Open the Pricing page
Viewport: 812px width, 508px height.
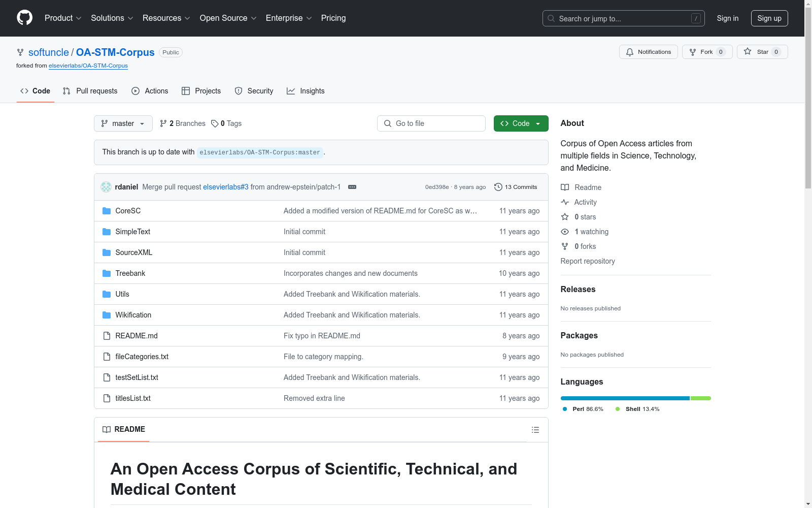click(x=333, y=18)
